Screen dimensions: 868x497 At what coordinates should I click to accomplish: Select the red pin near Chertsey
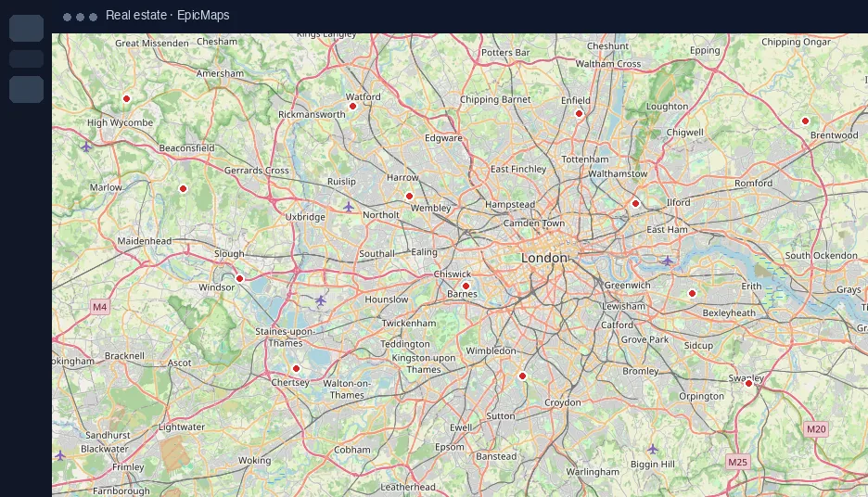click(296, 369)
